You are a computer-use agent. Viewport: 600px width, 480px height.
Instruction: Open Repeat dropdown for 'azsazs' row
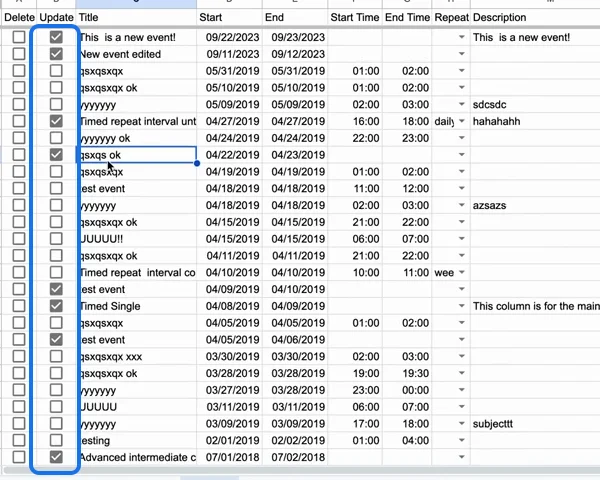point(462,205)
